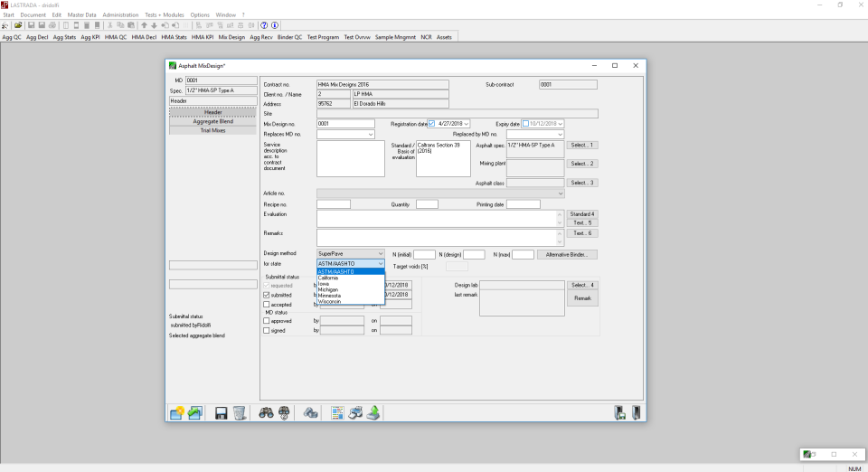Click the green arrow export icon
The height and width of the screenshot is (472, 868).
pos(373,411)
